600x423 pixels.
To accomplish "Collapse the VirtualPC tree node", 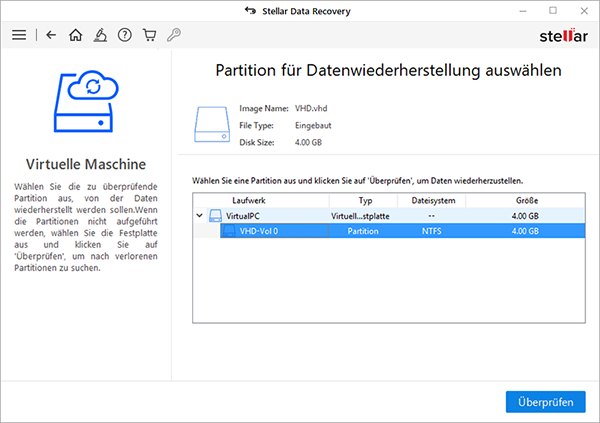I will (199, 216).
